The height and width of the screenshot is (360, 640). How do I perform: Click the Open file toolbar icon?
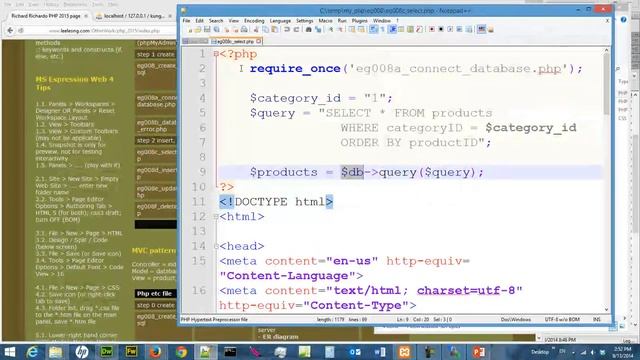pos(198,29)
